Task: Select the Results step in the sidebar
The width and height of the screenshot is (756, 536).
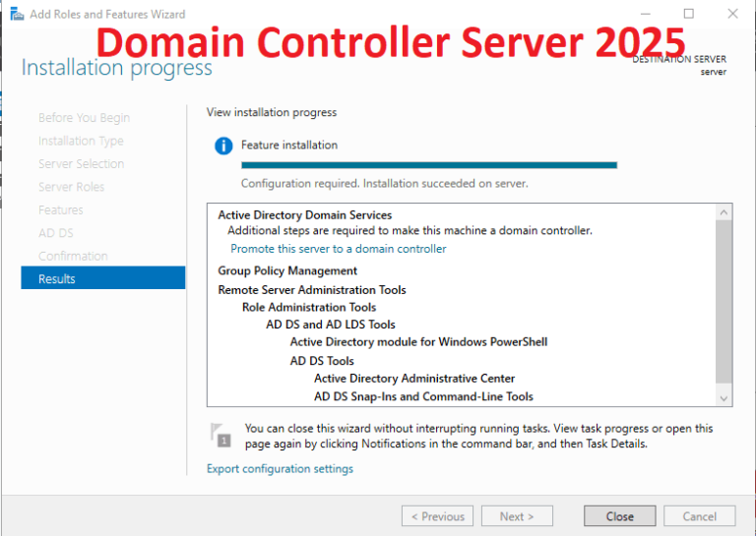Action: click(x=103, y=278)
